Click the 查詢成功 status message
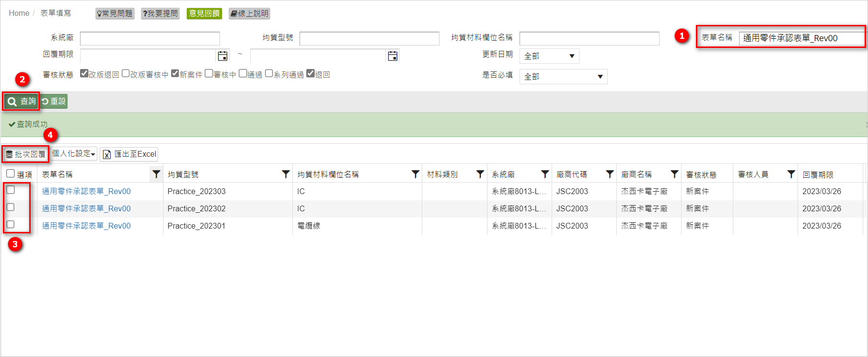 pos(32,124)
